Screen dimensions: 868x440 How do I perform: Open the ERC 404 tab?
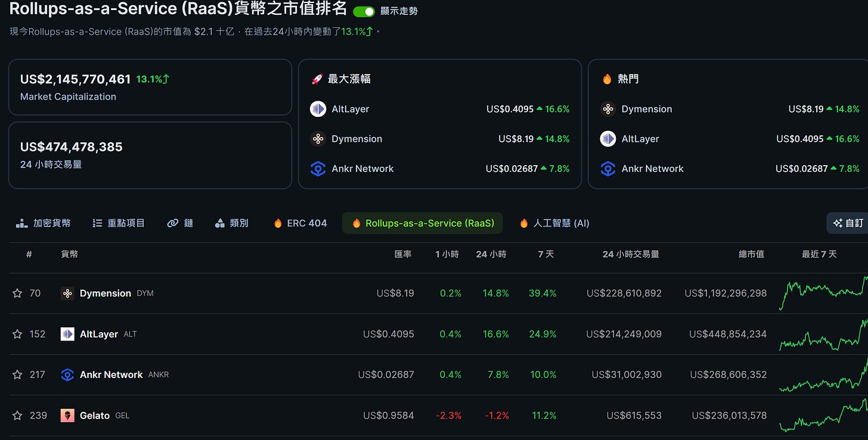[300, 223]
